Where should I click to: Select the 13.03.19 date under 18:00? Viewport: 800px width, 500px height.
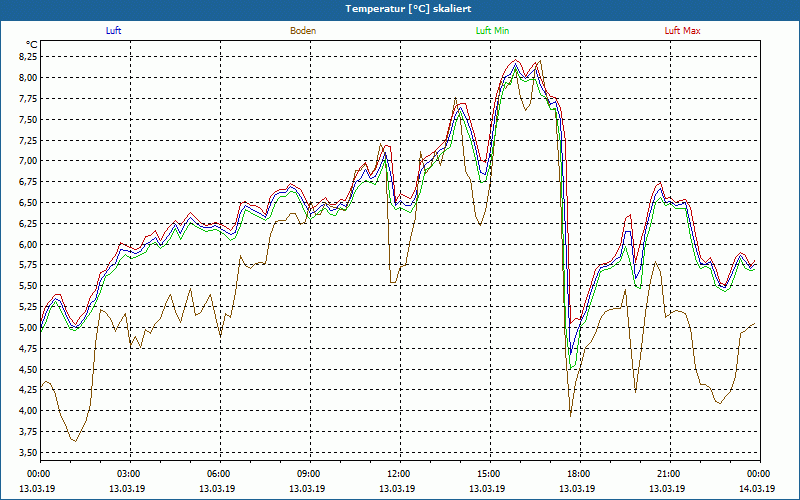(578, 489)
